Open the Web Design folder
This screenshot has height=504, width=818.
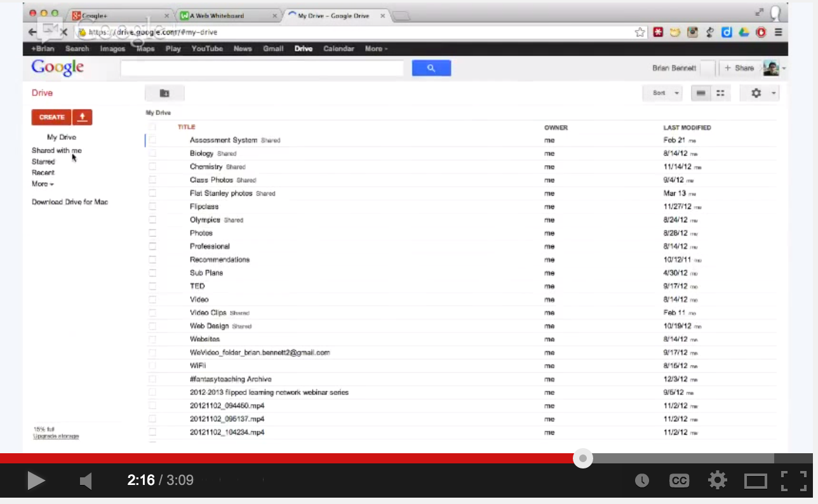(x=209, y=326)
